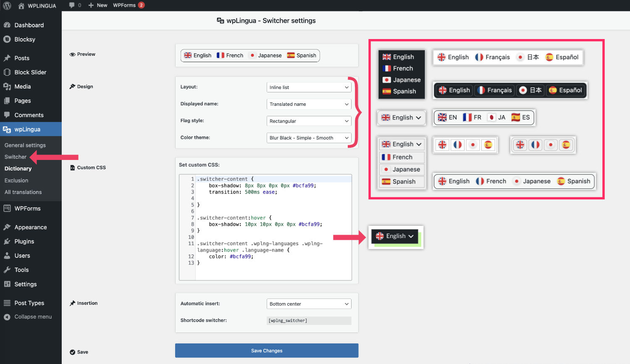
Task: Click the Tools wrench icon
Action: 7,270
